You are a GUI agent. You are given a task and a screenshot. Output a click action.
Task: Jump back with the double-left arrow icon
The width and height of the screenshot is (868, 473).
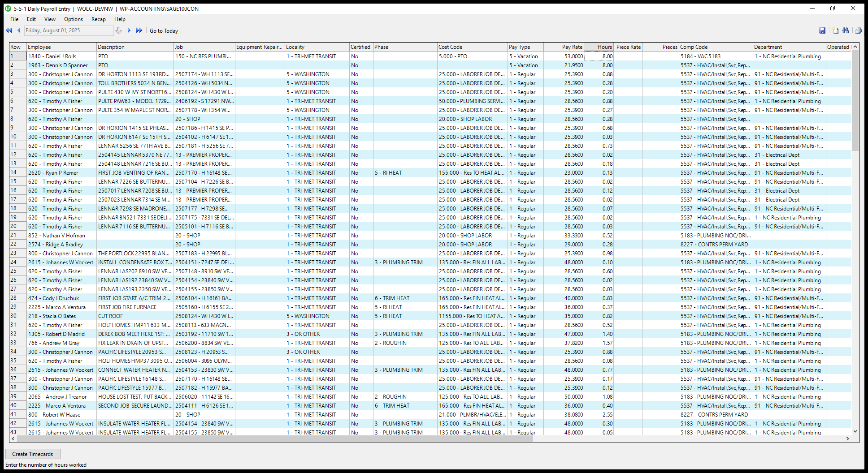[x=9, y=30]
